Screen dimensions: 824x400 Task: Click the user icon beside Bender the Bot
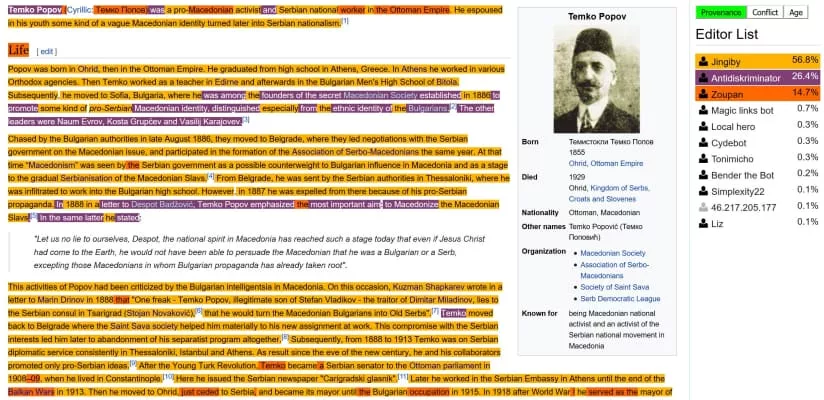pyautogui.click(x=703, y=172)
